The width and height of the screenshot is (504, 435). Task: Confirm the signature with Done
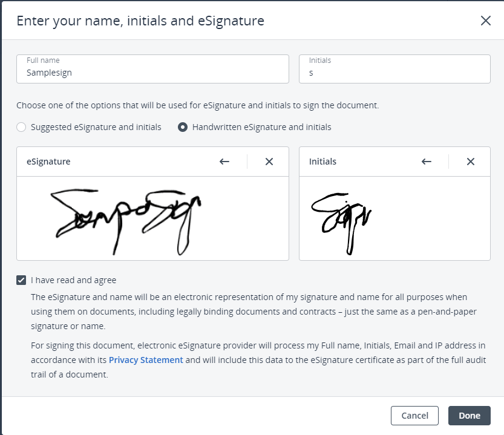pyautogui.click(x=469, y=416)
